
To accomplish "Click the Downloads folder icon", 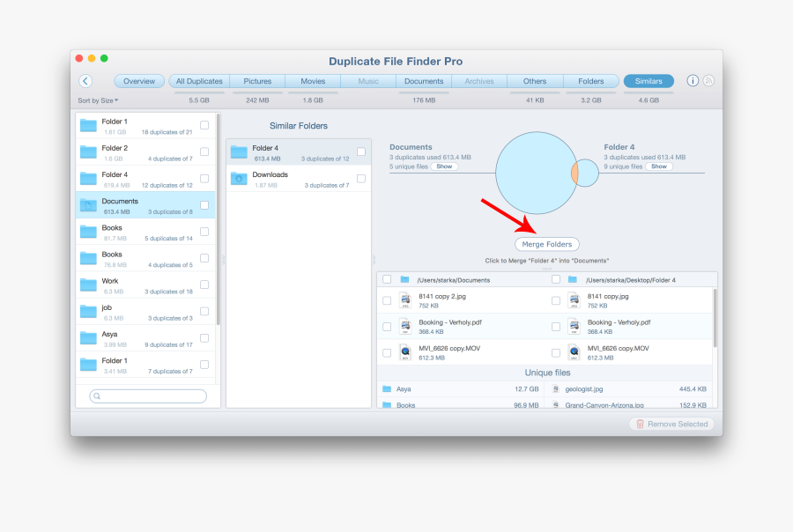I will 239,179.
